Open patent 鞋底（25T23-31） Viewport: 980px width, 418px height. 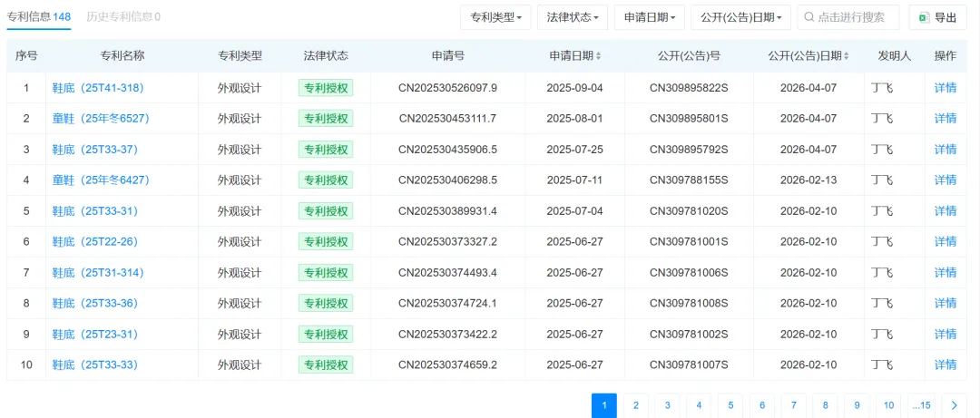click(x=95, y=335)
